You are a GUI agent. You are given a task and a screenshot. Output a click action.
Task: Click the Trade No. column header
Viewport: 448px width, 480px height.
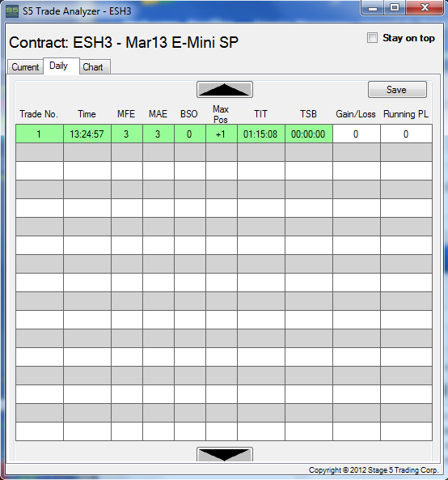point(39,114)
